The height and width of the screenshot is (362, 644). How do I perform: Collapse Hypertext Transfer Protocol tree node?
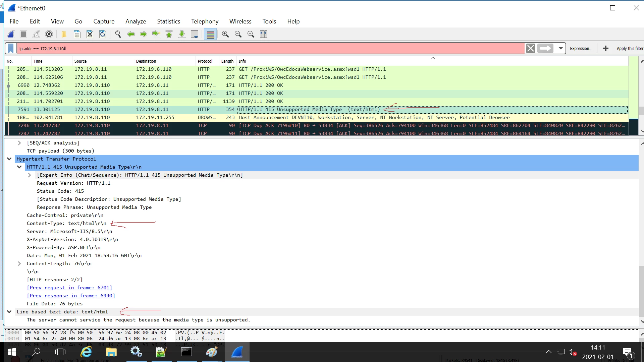[x=9, y=159]
